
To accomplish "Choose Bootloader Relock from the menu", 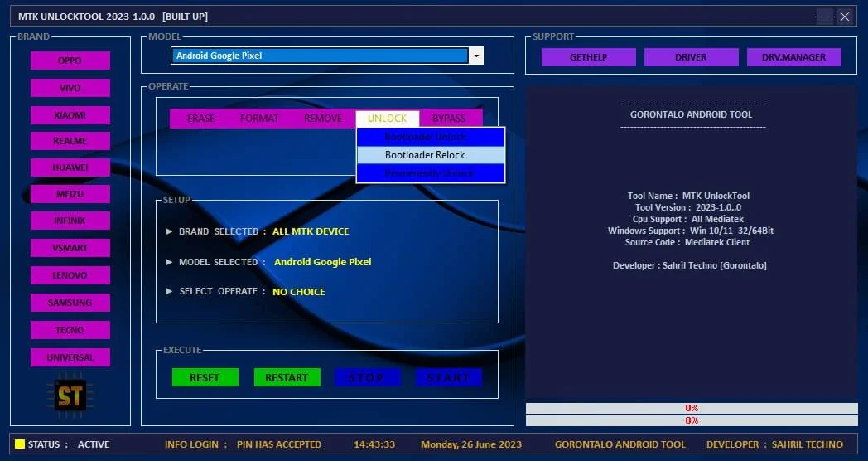I will 431,155.
